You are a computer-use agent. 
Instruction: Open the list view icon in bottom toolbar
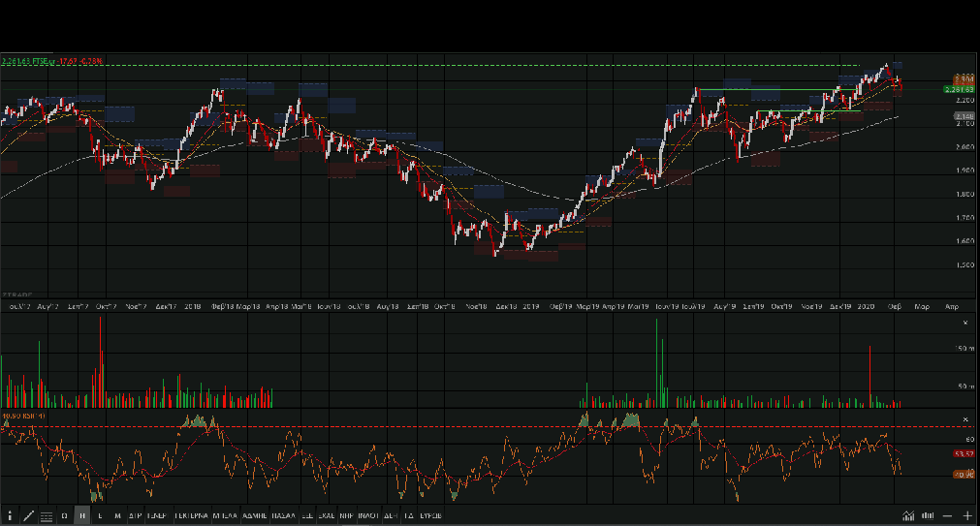47,516
